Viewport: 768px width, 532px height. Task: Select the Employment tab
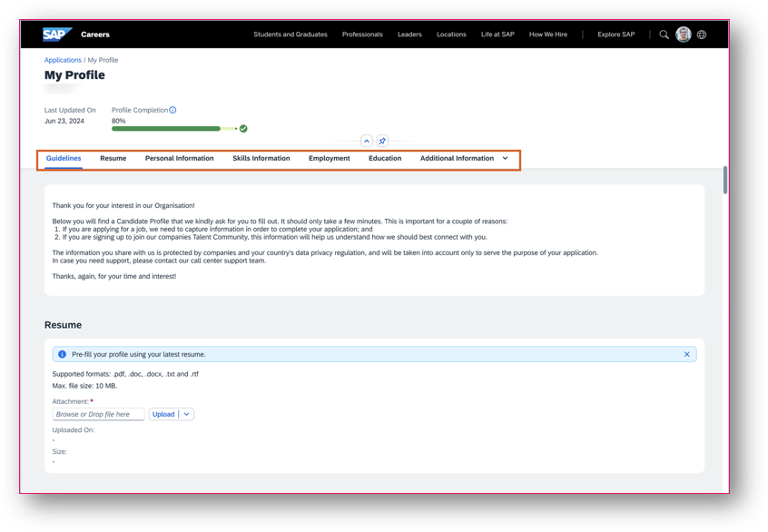pos(330,158)
